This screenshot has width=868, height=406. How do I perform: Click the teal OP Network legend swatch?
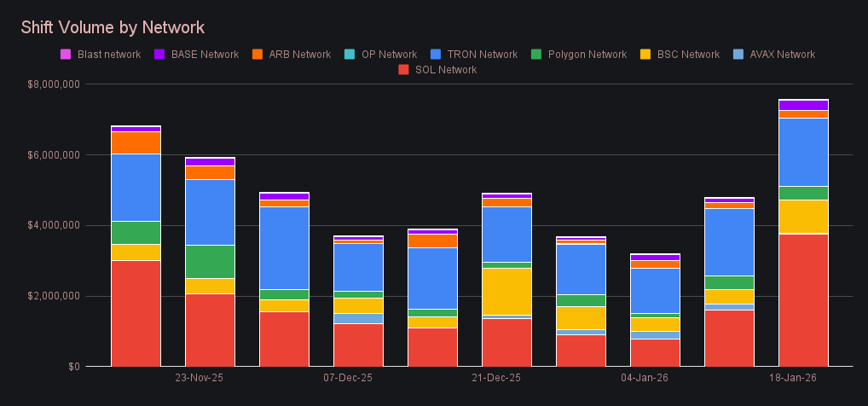click(350, 55)
